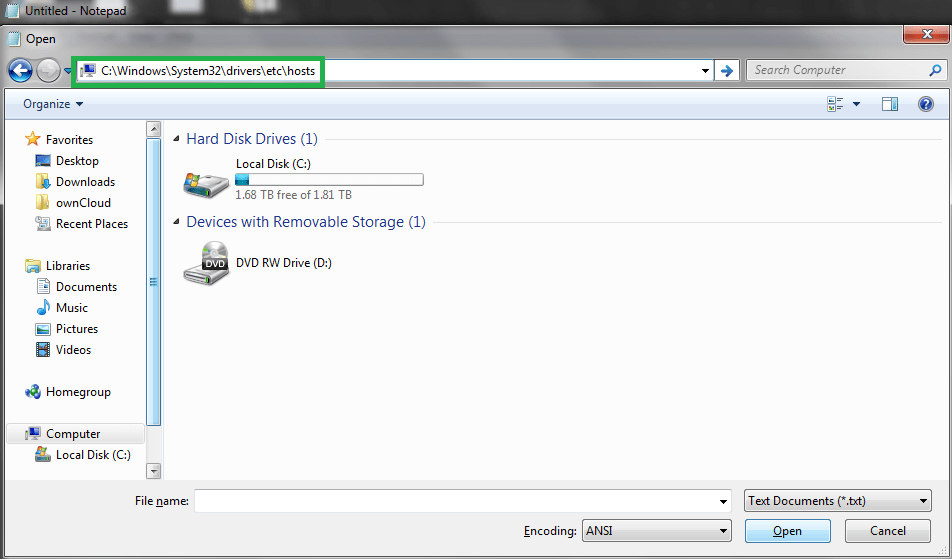This screenshot has height=559, width=952.
Task: Select Hard Disk Drives (1) header
Action: 251,139
